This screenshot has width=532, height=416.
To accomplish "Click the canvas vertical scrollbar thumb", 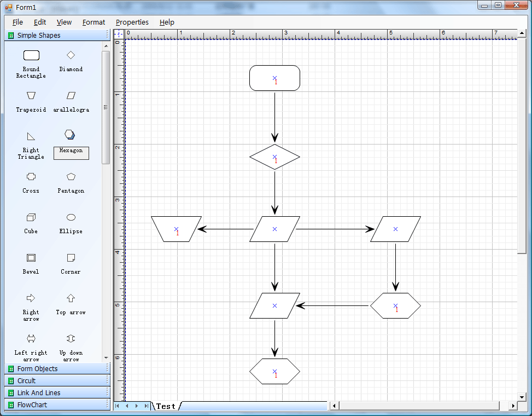I will (x=522, y=146).
